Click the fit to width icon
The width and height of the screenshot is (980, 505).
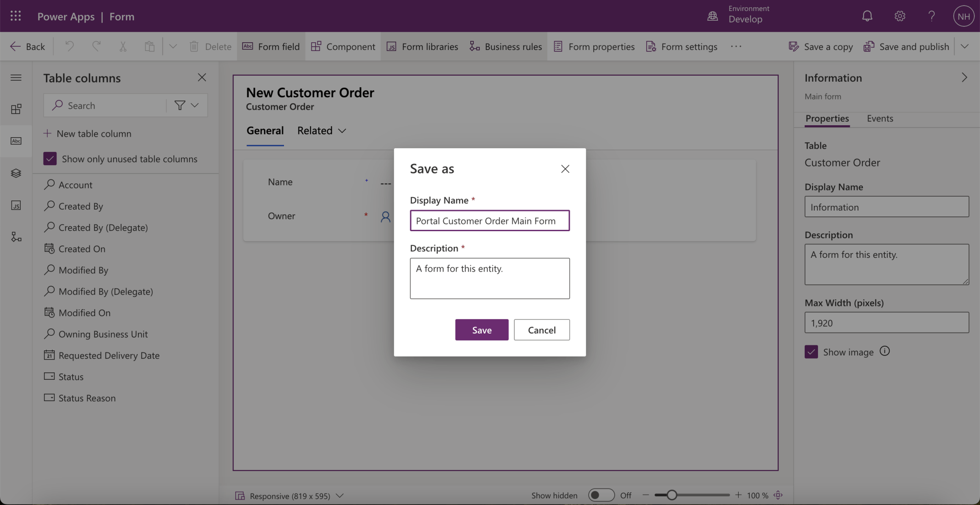pyautogui.click(x=778, y=495)
